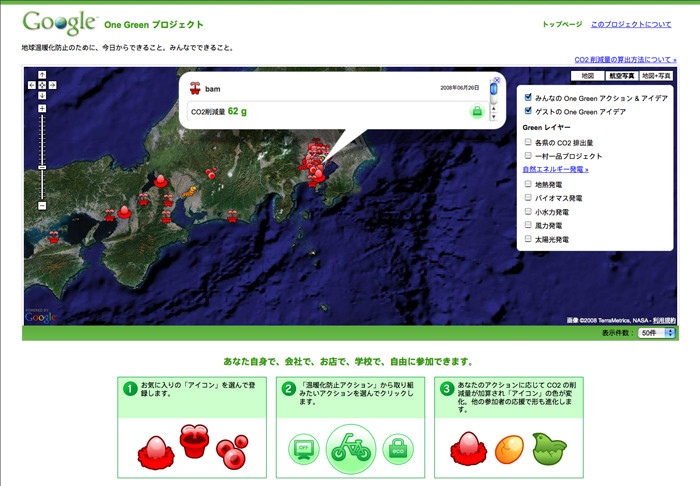Uncheck ゲストの One Green アイデア
The width and height of the screenshot is (700, 486).
coord(529,110)
